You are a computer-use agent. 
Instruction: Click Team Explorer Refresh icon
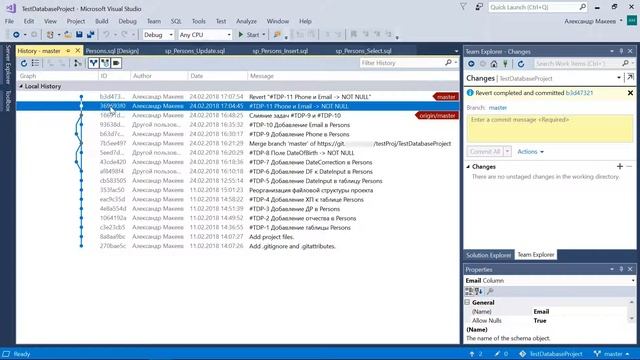pyautogui.click(x=521, y=64)
